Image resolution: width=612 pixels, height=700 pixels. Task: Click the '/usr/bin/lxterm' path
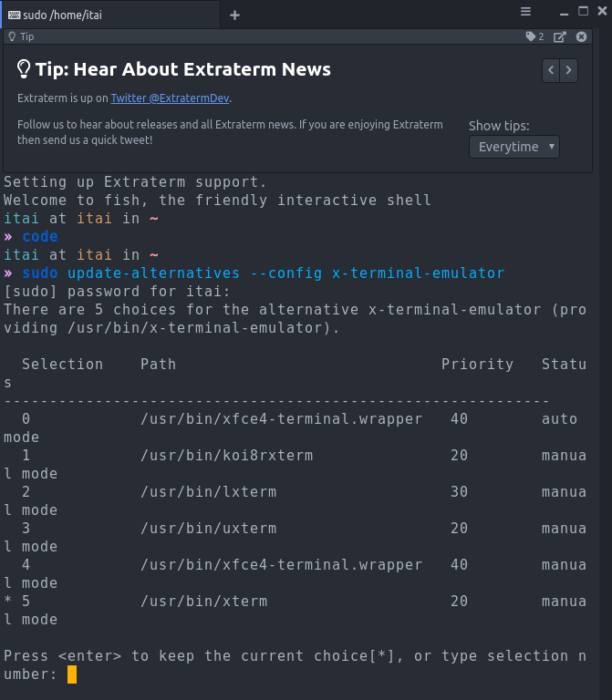pos(209,492)
